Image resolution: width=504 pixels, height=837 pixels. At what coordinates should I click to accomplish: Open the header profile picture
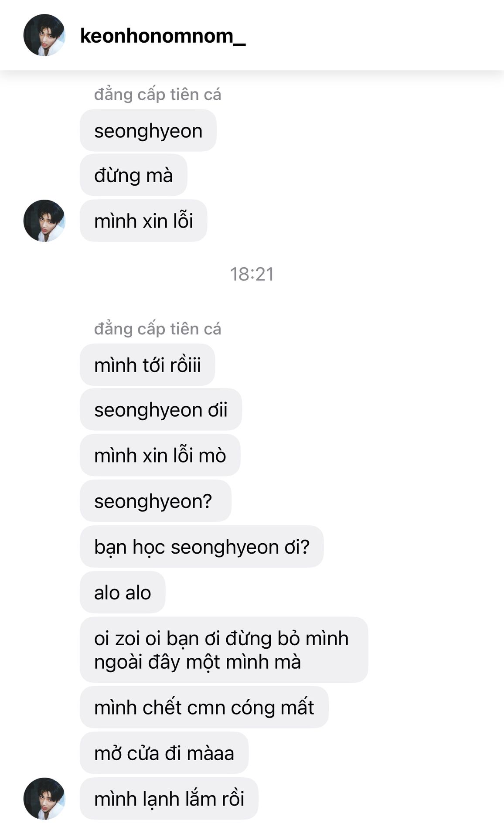coord(44,35)
